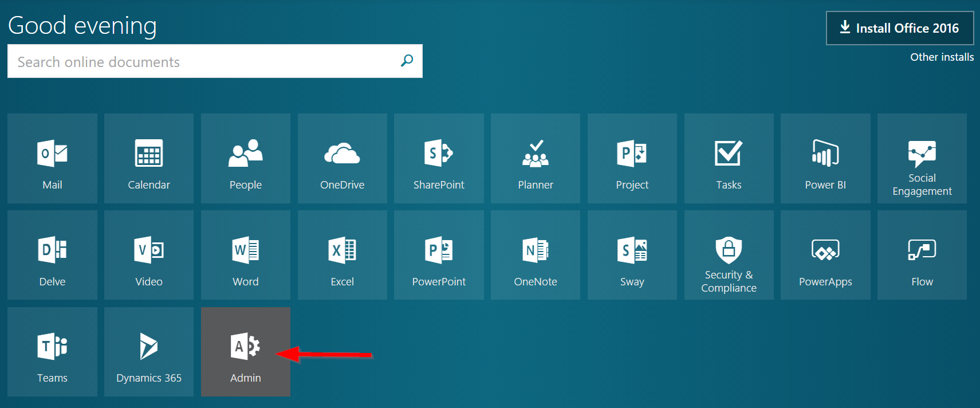
Task: Focus the Search online documents field
Action: coord(215,61)
